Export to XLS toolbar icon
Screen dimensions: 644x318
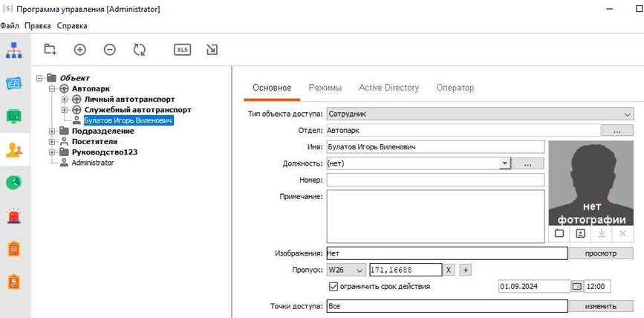point(182,50)
